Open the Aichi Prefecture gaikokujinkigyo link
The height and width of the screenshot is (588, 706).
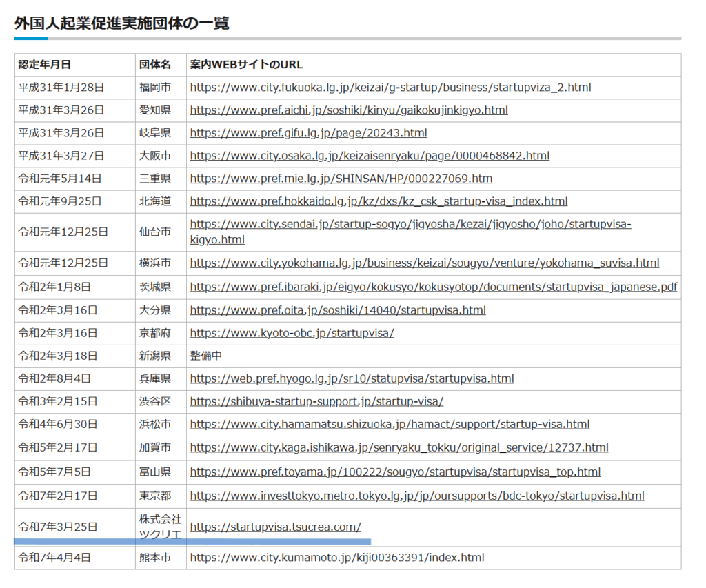click(x=349, y=110)
